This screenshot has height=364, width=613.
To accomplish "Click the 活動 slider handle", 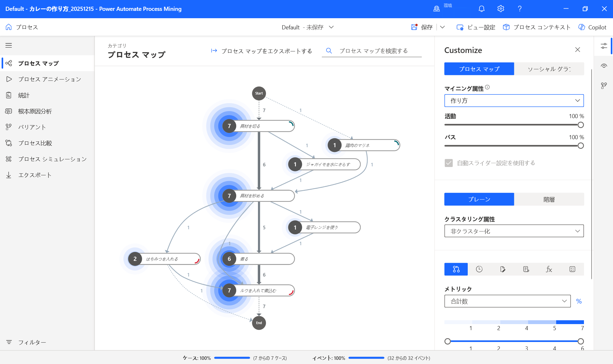I will [x=580, y=125].
